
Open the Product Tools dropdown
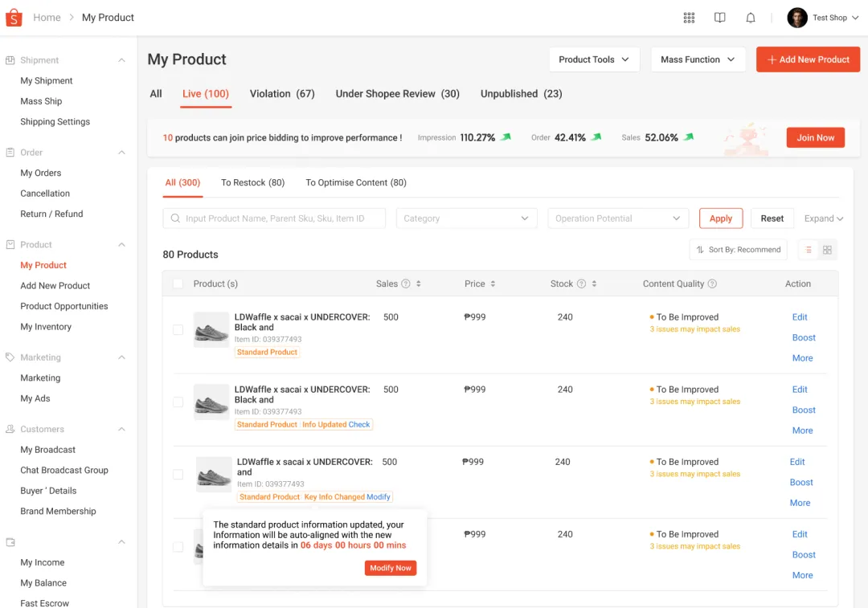594,59
